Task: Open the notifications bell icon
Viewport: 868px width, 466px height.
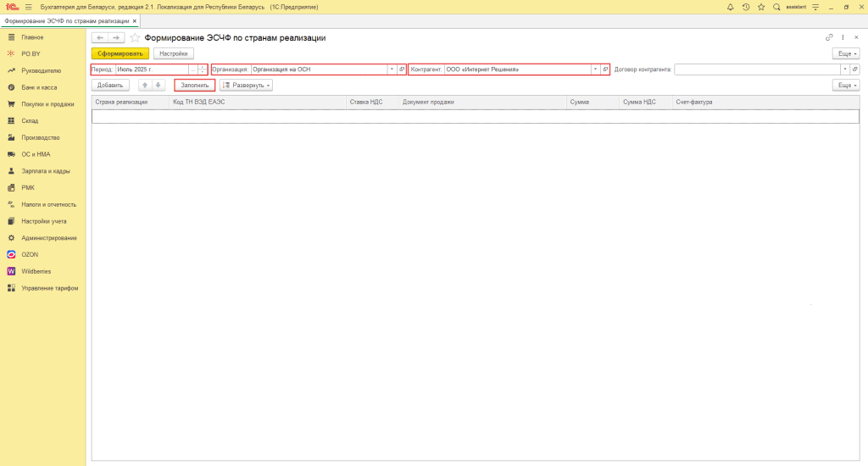Action: [730, 7]
